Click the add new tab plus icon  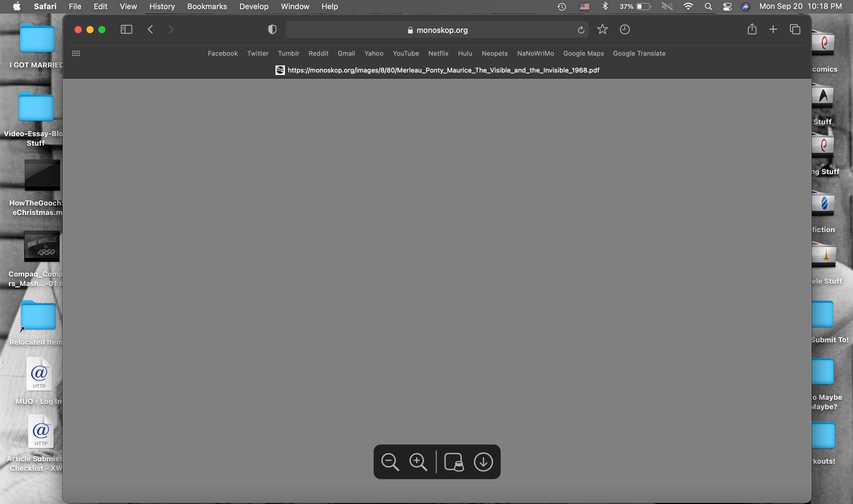pyautogui.click(x=773, y=29)
